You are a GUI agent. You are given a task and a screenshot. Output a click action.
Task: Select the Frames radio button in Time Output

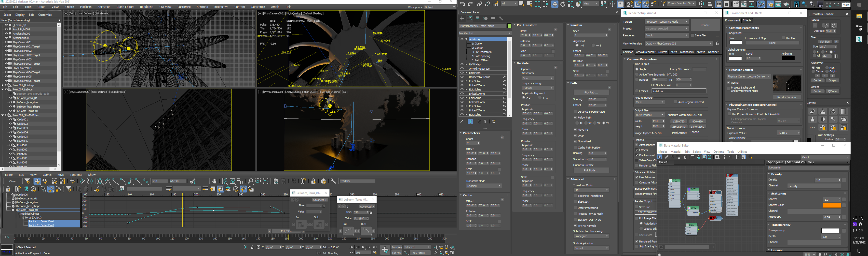click(x=637, y=91)
